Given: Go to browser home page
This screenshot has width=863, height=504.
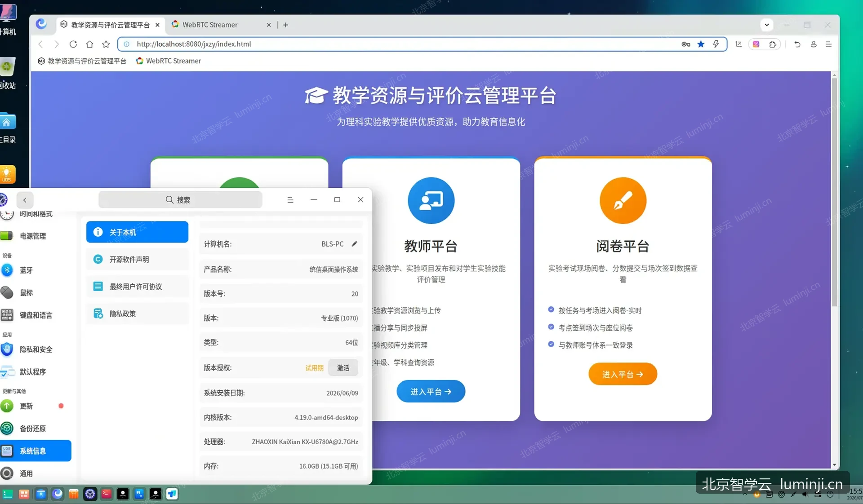Looking at the screenshot, I should [x=89, y=44].
